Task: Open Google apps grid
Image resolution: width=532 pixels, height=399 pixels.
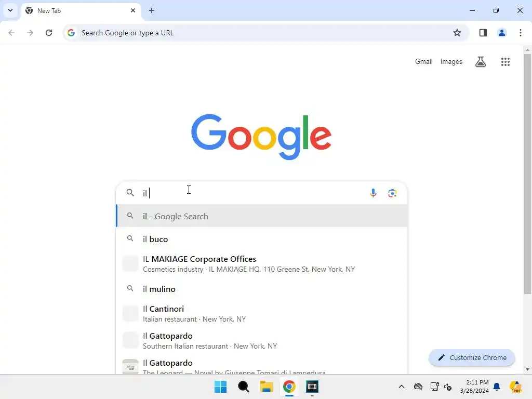Action: pyautogui.click(x=505, y=62)
